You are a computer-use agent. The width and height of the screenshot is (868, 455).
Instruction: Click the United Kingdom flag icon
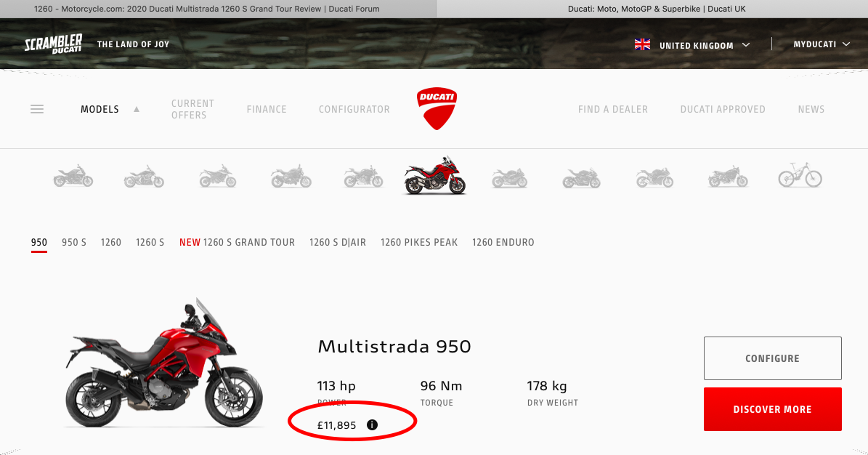tap(642, 44)
